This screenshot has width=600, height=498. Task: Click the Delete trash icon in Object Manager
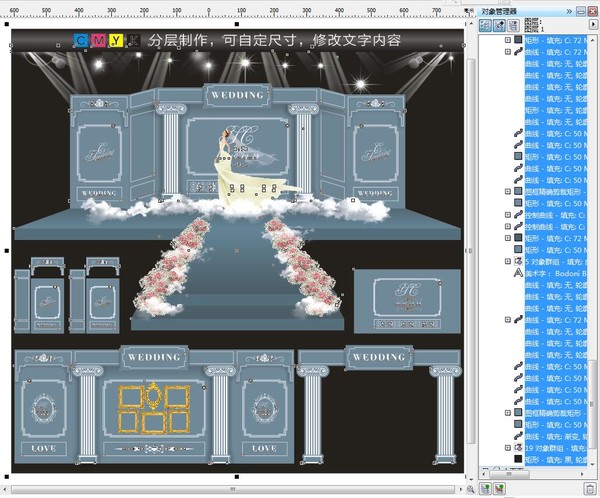590,489
